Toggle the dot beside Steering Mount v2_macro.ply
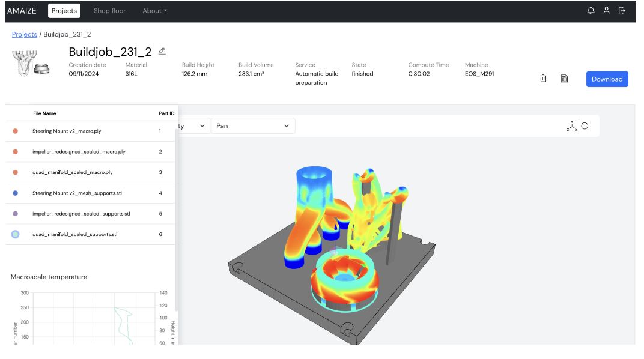644x359 pixels. 15,131
